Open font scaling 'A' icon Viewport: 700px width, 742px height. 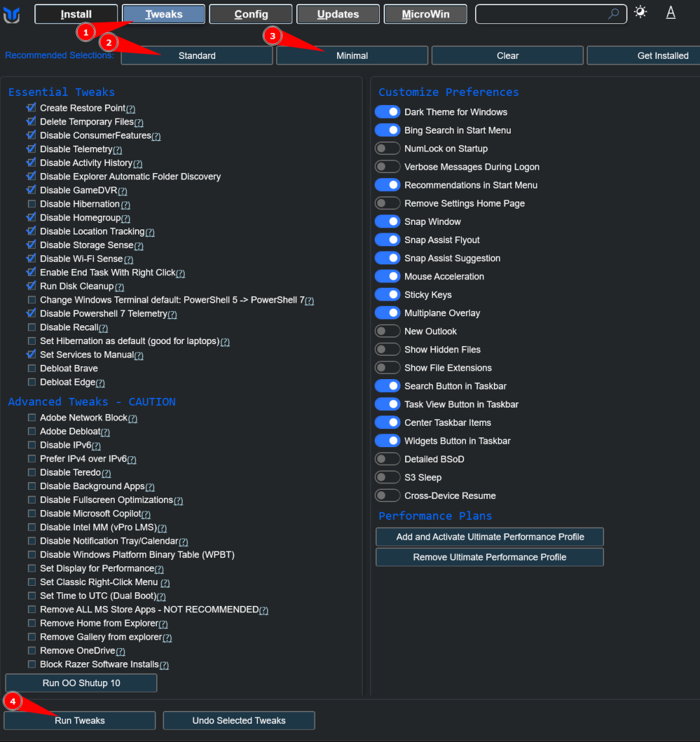point(671,13)
